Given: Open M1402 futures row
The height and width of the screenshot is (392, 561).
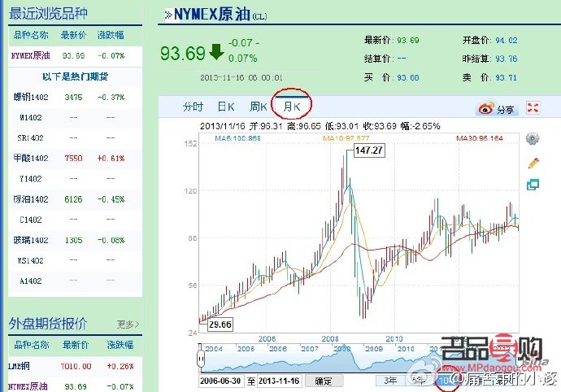Looking at the screenshot, I should [x=75, y=117].
